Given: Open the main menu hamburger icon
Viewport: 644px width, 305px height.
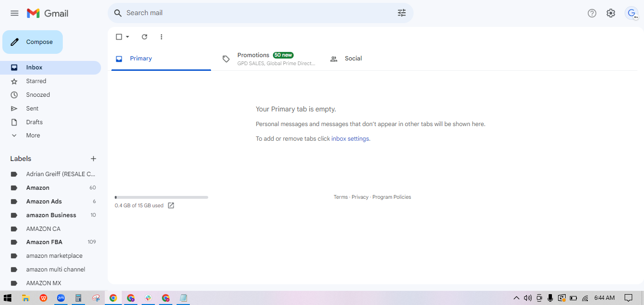Looking at the screenshot, I should tap(15, 13).
